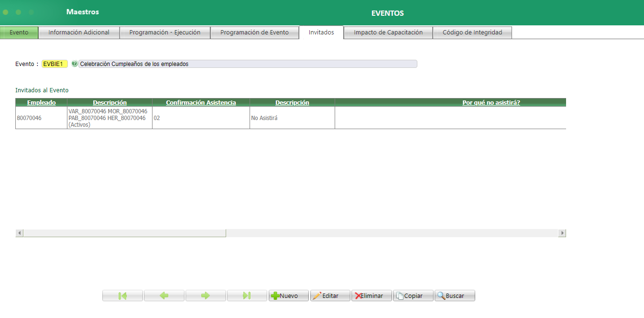Select the confirmation code 02 cell
Screen dimensions: 644x318
click(201, 118)
